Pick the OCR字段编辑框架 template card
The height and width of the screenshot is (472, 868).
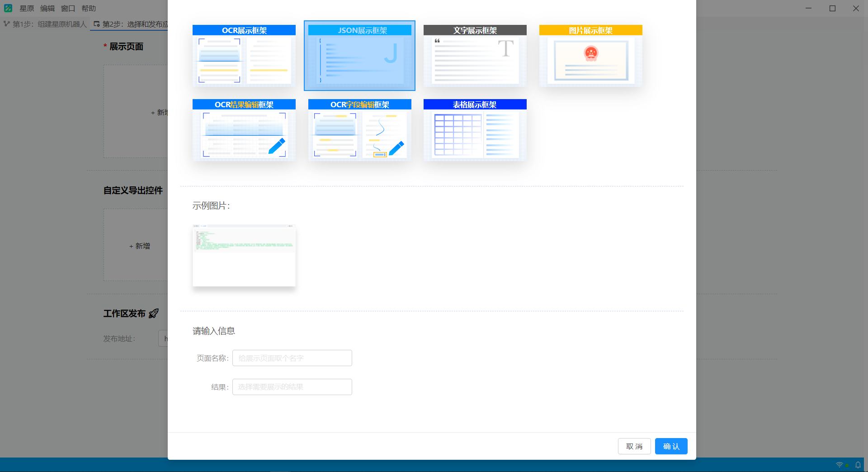point(360,130)
